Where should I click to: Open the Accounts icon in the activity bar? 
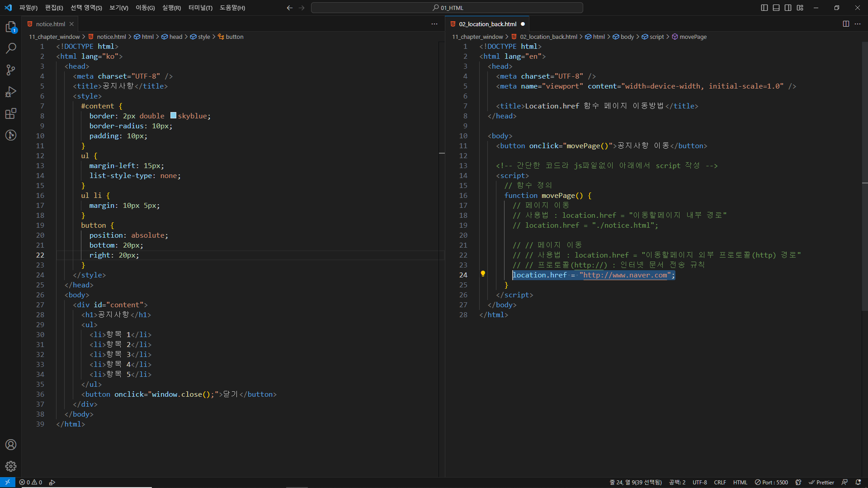[x=11, y=445]
